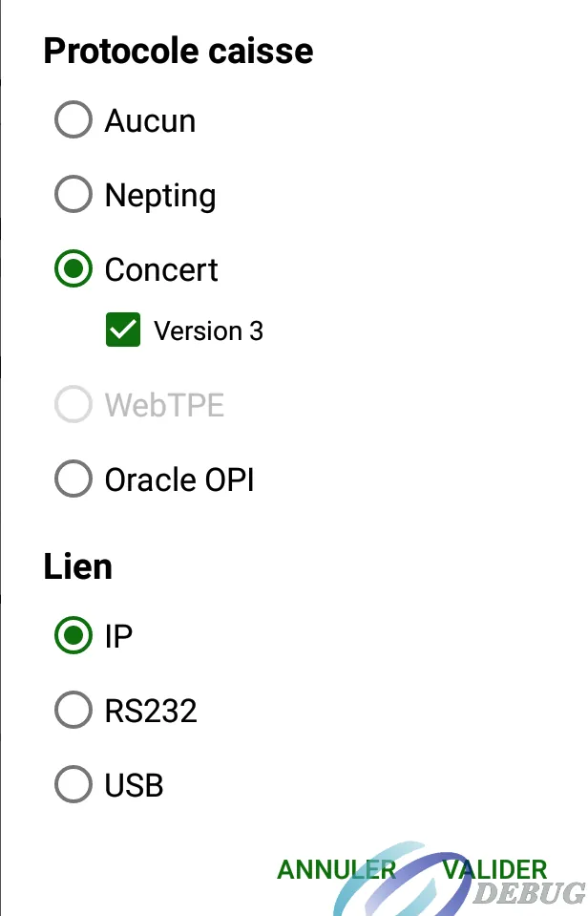Uncheck the Version 3 checkbox
The width and height of the screenshot is (588, 916).
[x=122, y=330]
